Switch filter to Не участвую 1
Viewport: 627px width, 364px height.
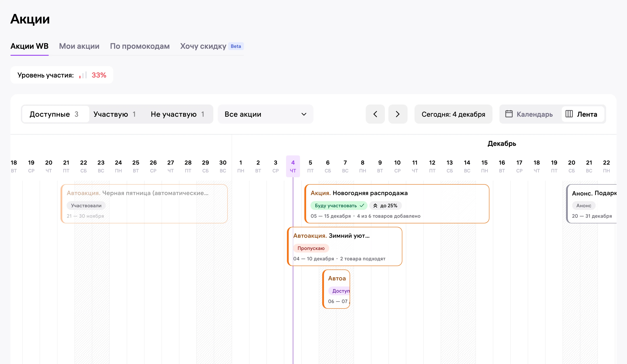click(x=177, y=114)
